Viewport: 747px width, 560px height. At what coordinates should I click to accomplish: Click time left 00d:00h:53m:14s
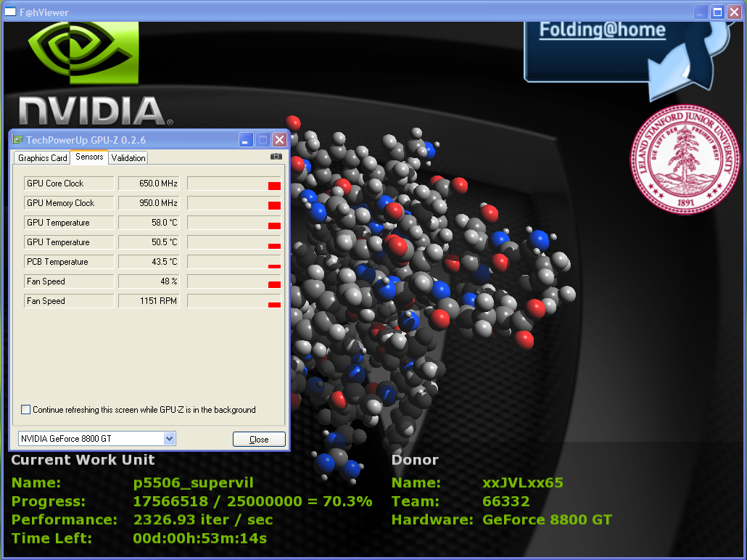coord(199,538)
